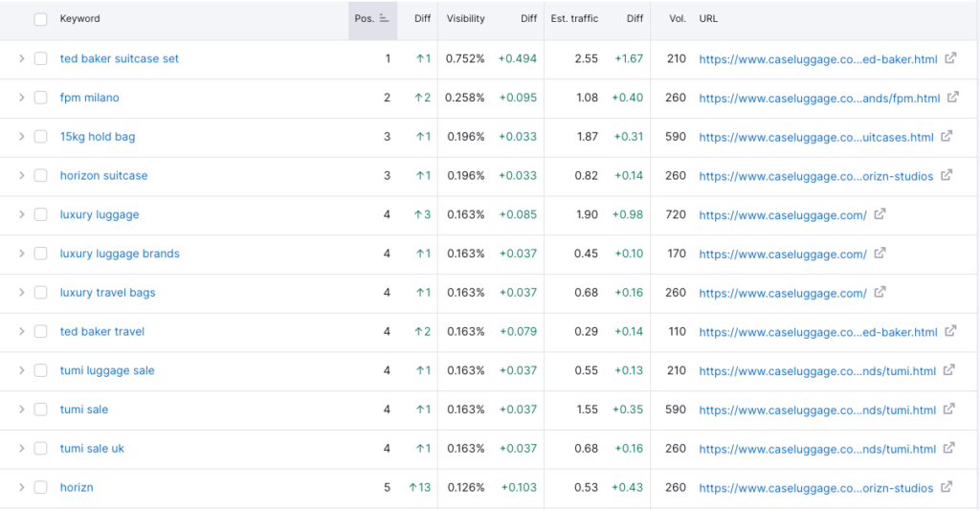The image size is (980, 510).
Task: Open the 15kg hold bag keyword link
Action: click(x=98, y=137)
